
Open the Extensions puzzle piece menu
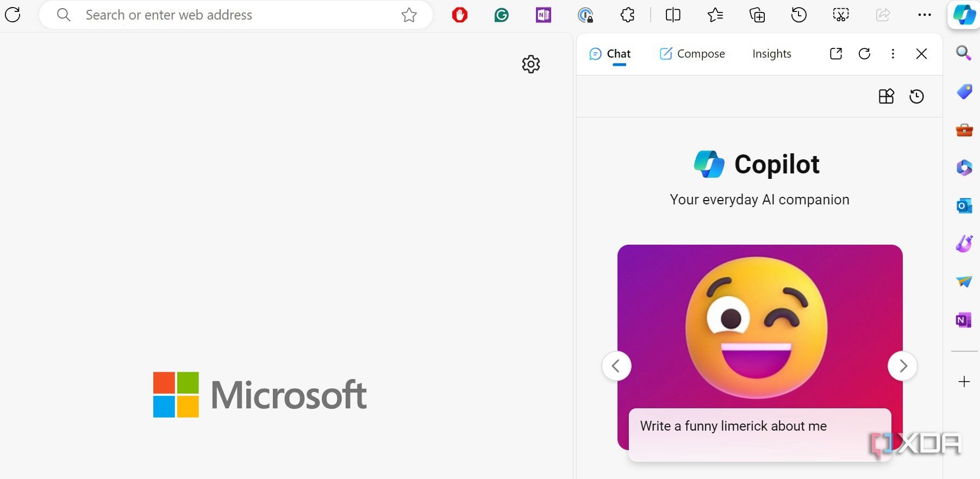(627, 15)
